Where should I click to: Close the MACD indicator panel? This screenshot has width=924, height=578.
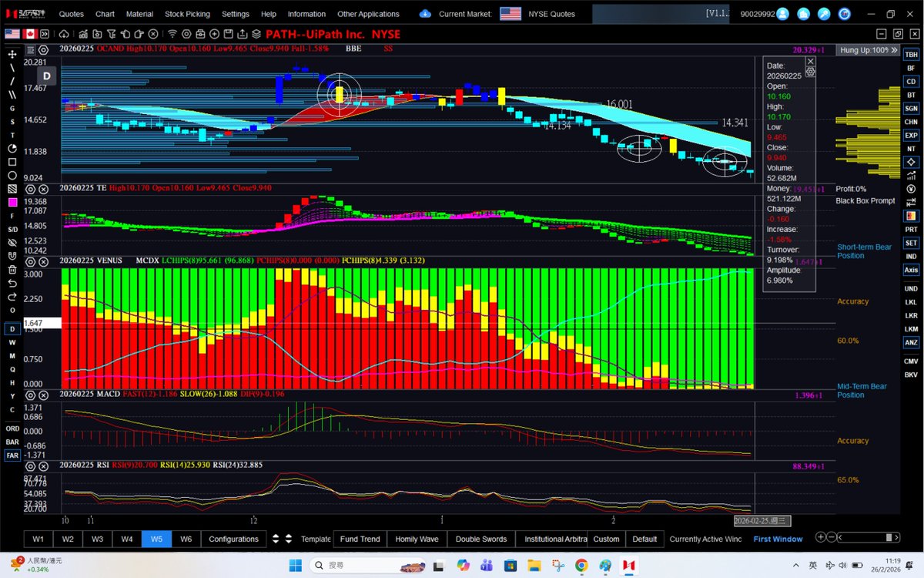pyautogui.click(x=44, y=395)
